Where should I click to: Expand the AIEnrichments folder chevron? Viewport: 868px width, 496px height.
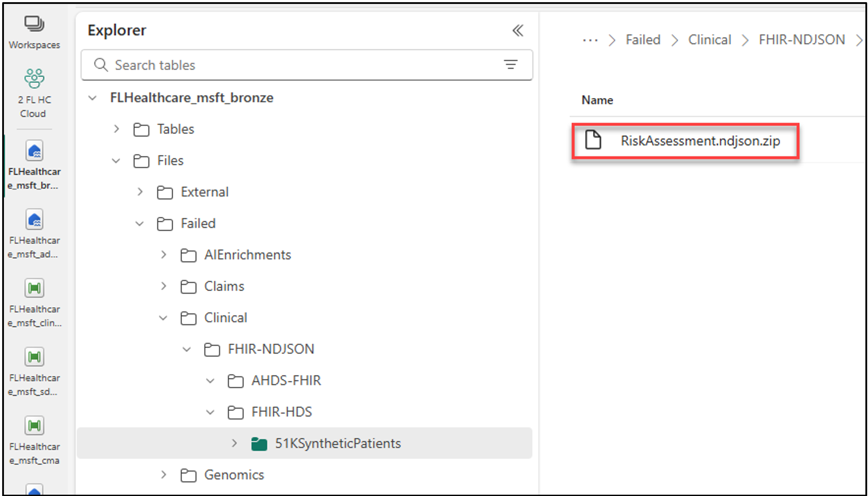click(x=163, y=255)
